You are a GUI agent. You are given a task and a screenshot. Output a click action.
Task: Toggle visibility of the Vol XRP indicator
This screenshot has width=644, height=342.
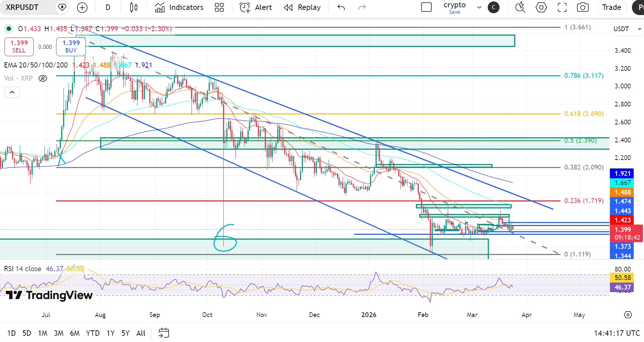click(43, 78)
